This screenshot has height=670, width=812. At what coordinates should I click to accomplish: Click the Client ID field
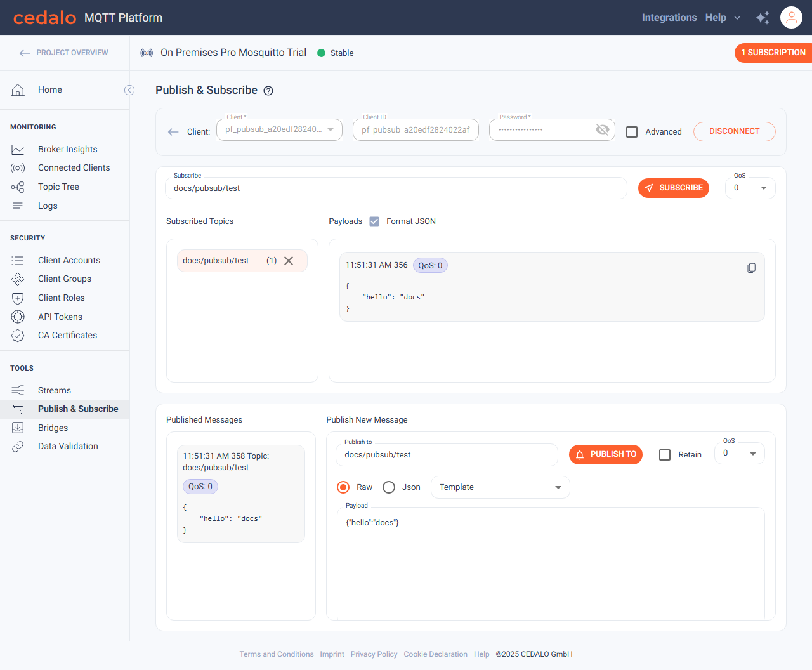point(416,129)
